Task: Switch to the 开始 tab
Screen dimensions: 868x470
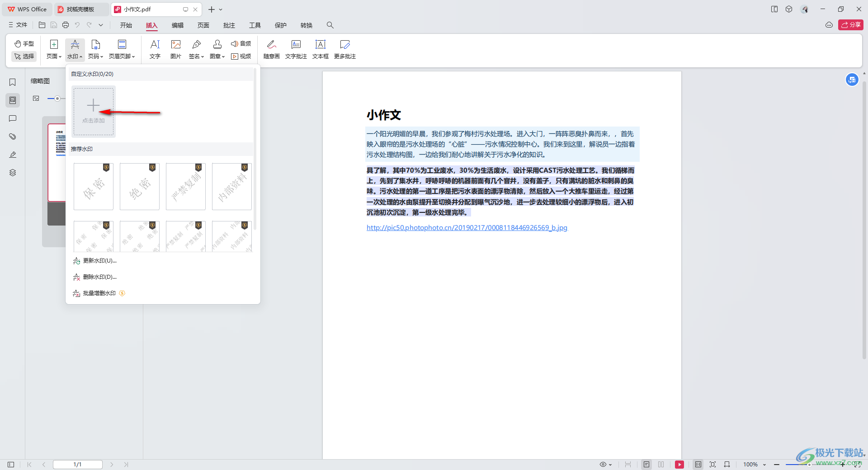Action: [x=126, y=25]
